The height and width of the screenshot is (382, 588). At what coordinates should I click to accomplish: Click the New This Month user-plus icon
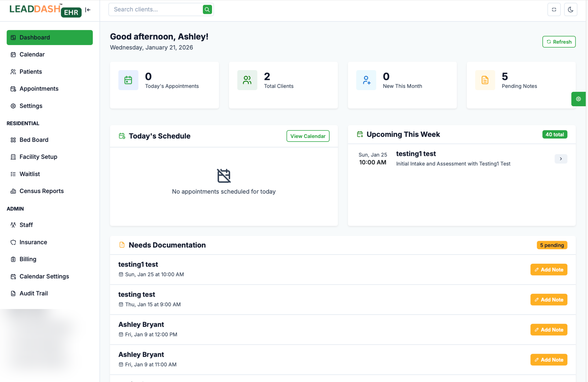click(366, 80)
